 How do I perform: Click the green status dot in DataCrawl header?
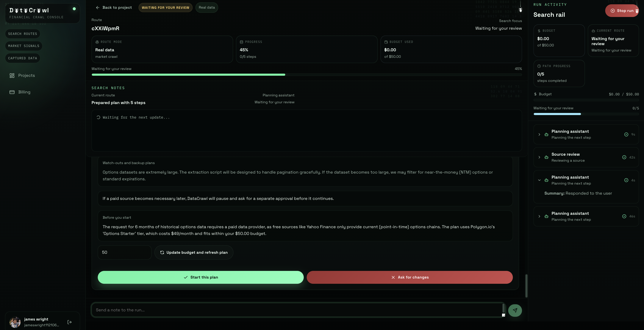click(x=74, y=9)
